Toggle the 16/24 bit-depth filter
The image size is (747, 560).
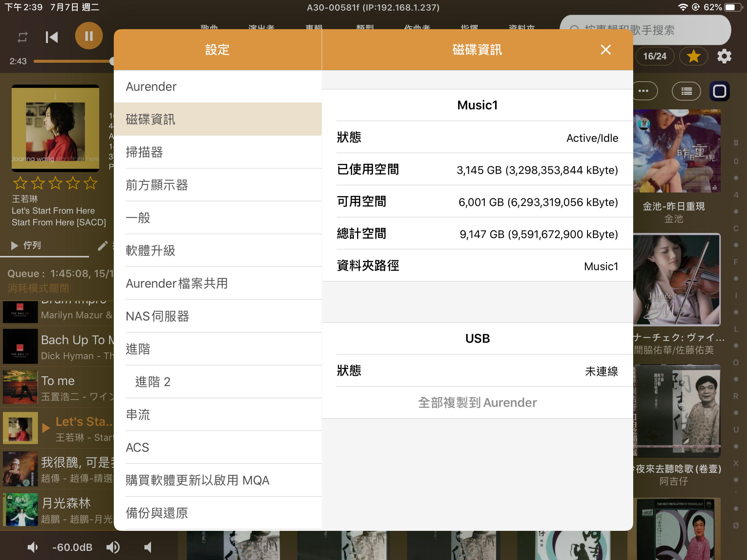655,56
